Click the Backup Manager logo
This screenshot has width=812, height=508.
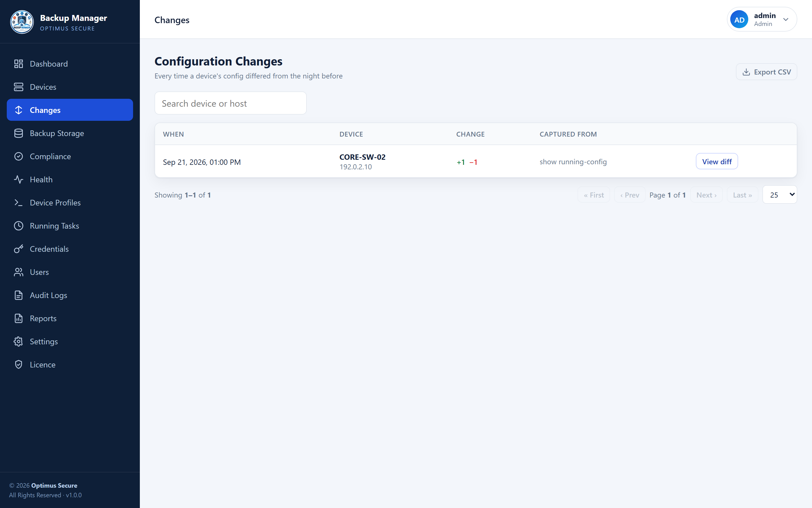click(x=22, y=22)
